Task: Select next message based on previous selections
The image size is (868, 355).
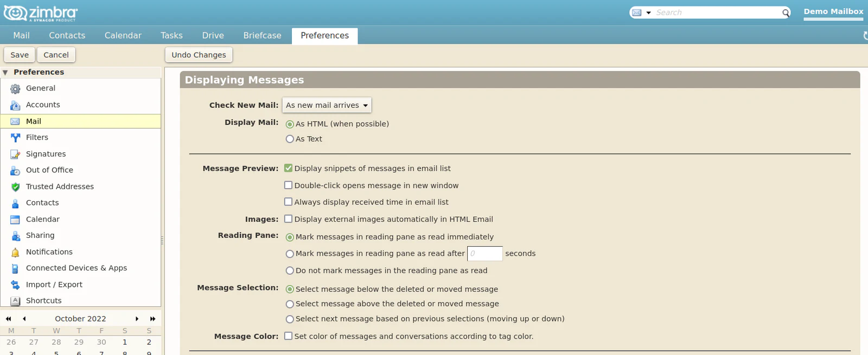Action: point(290,319)
